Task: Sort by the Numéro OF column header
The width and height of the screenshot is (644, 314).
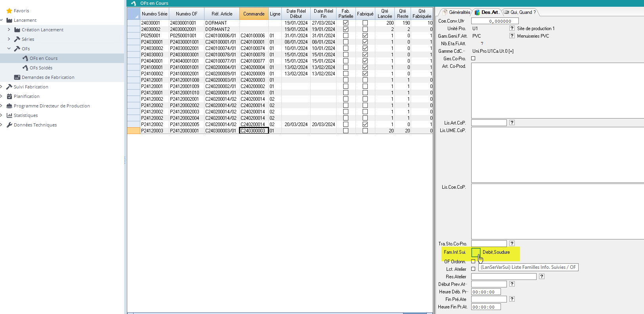Action: [x=186, y=14]
